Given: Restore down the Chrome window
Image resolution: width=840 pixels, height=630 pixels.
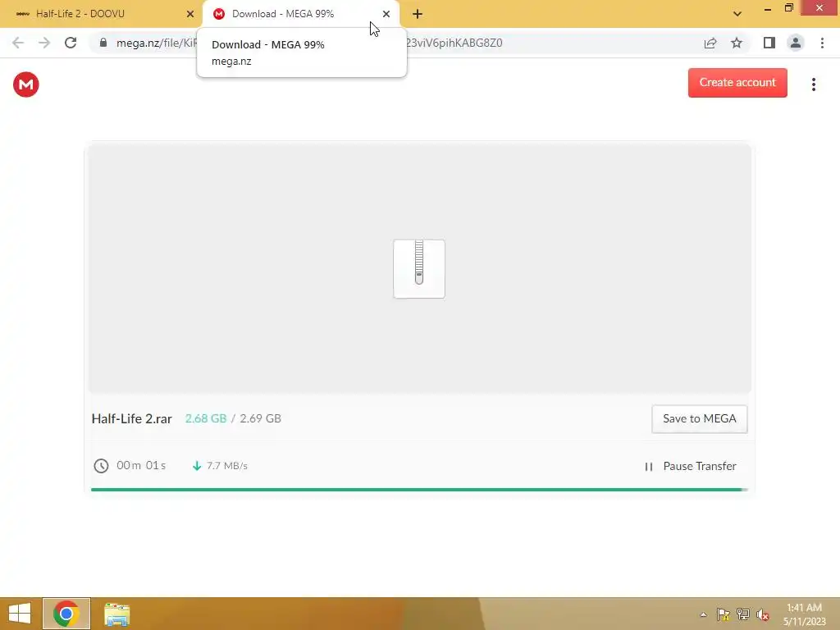Looking at the screenshot, I should coord(788,8).
